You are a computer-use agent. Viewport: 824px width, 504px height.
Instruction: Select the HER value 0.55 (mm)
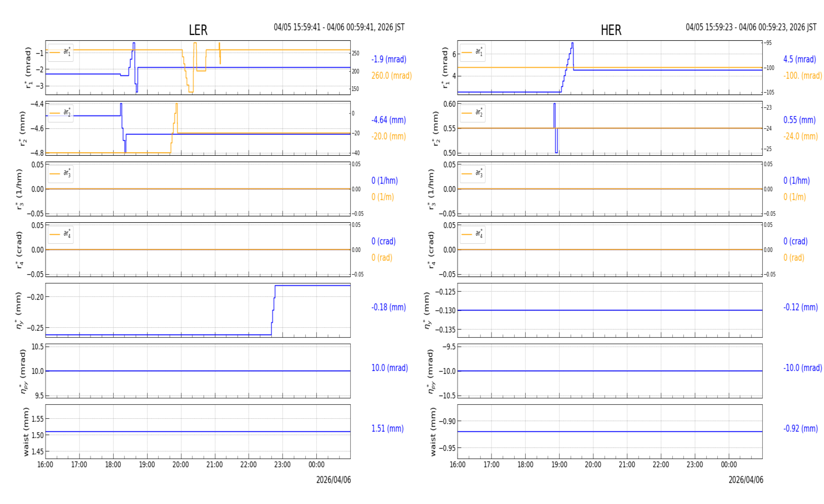pyautogui.click(x=799, y=120)
